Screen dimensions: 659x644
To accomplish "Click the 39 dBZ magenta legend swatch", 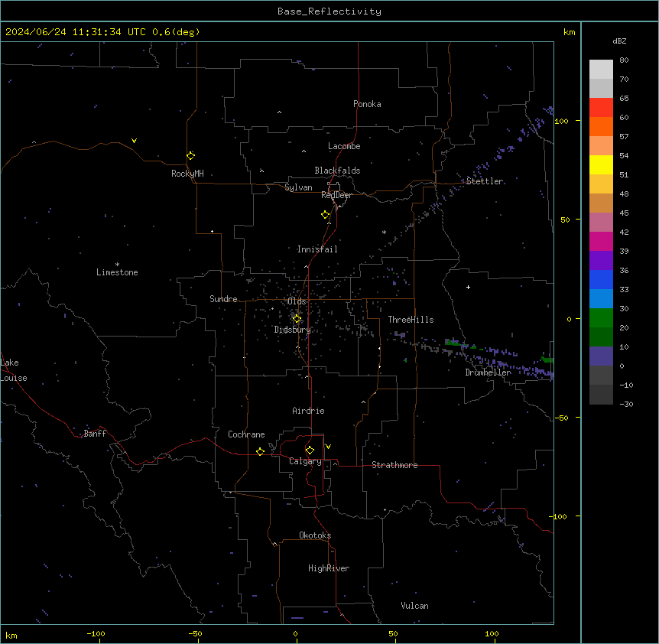I will [x=601, y=241].
